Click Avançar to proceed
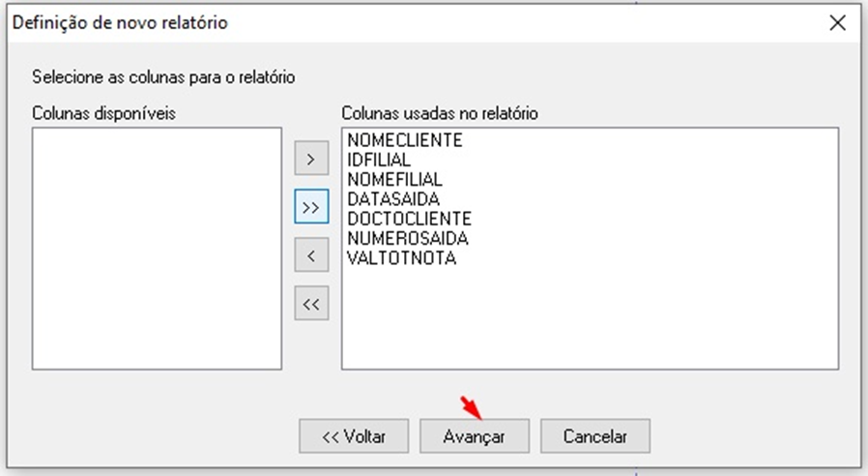The width and height of the screenshot is (868, 476). (x=475, y=436)
